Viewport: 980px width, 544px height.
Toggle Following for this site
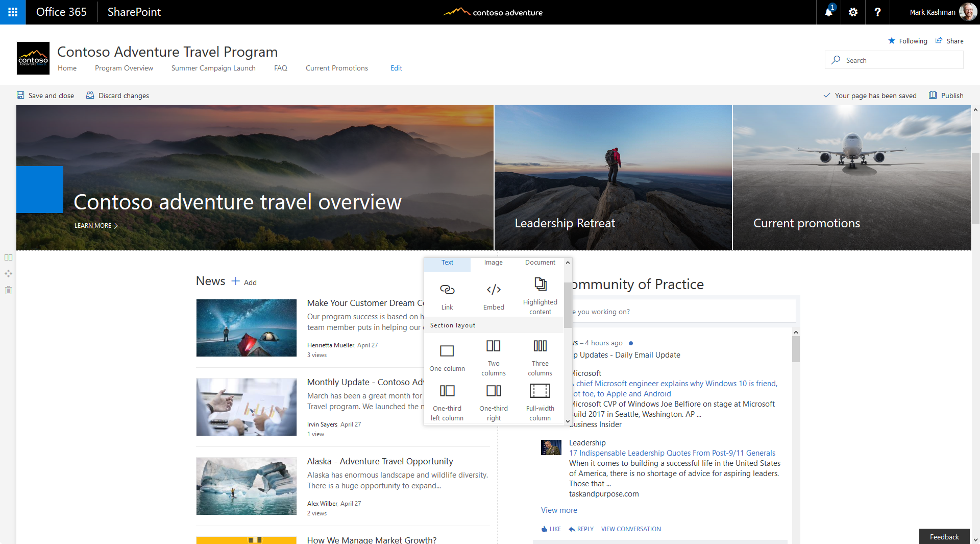pyautogui.click(x=908, y=41)
